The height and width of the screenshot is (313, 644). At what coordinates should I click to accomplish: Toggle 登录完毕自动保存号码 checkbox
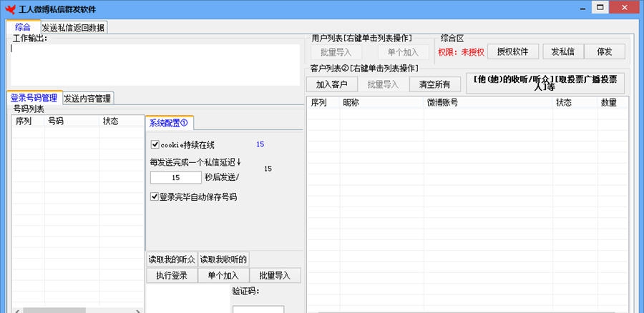click(x=155, y=197)
